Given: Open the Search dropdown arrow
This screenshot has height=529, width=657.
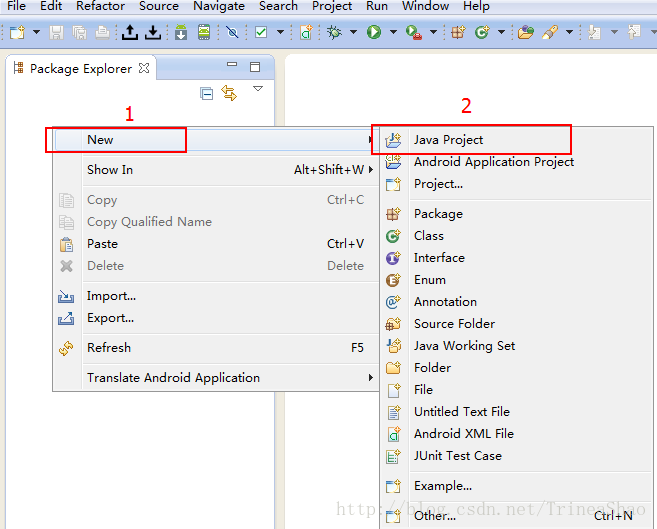Looking at the screenshot, I should click(x=569, y=32).
